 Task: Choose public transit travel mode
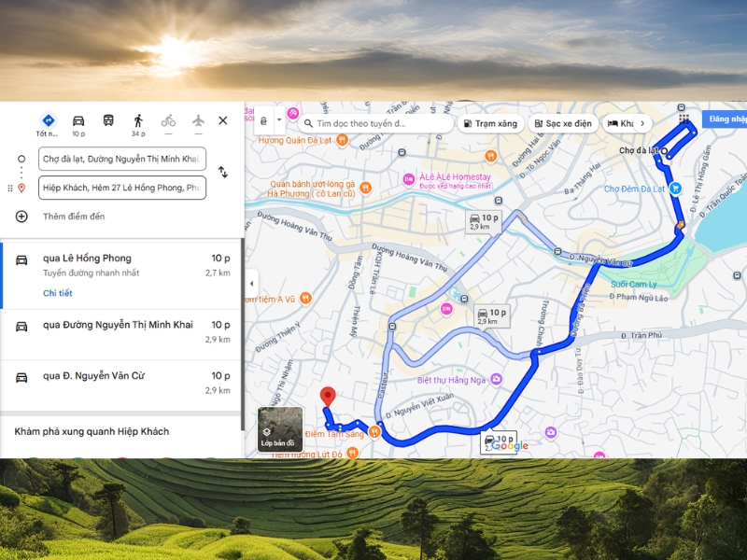pyautogui.click(x=108, y=120)
